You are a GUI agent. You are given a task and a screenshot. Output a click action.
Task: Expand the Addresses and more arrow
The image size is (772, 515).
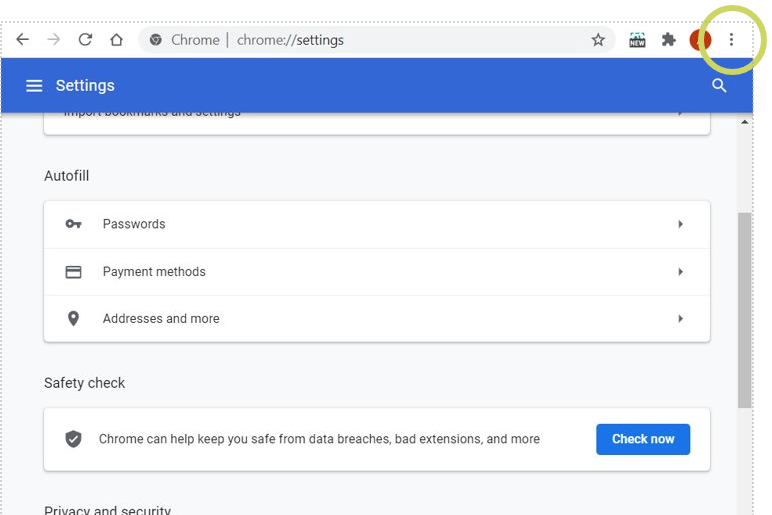[x=680, y=319]
